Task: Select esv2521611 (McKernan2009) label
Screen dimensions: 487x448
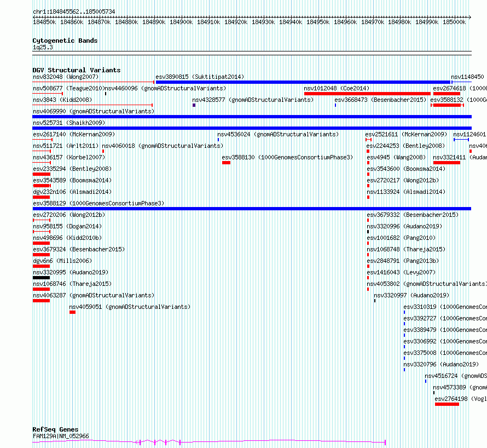Action: (x=406, y=134)
